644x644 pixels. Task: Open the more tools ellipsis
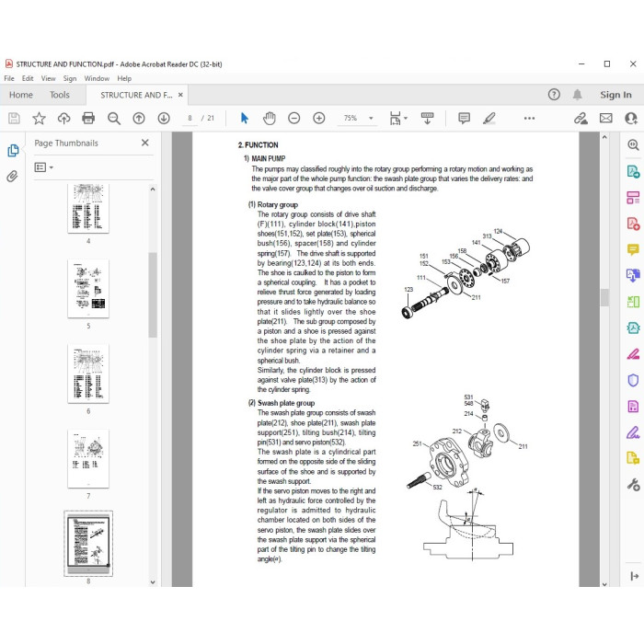529,119
